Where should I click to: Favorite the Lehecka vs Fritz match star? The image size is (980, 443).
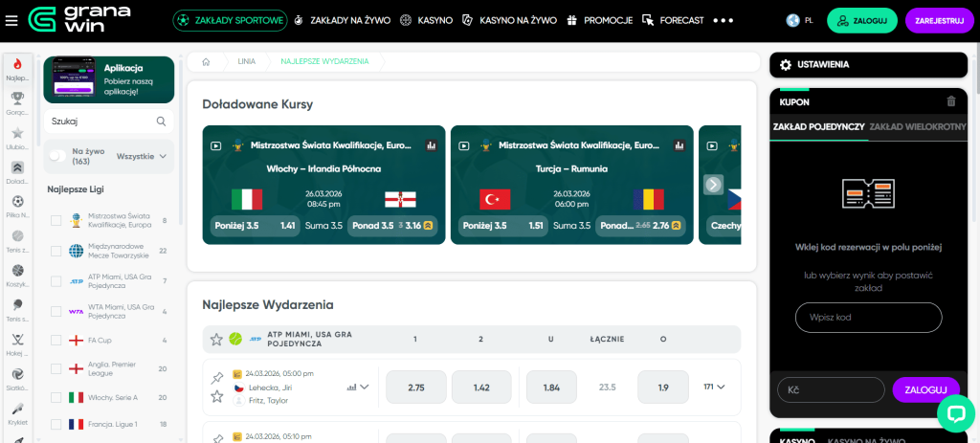coord(217,396)
